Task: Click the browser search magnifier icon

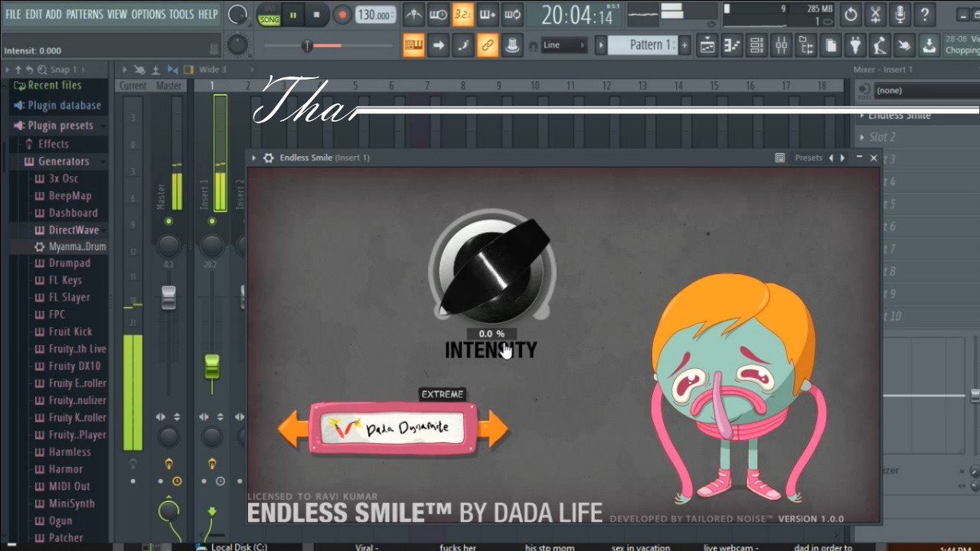Action: pos(42,70)
